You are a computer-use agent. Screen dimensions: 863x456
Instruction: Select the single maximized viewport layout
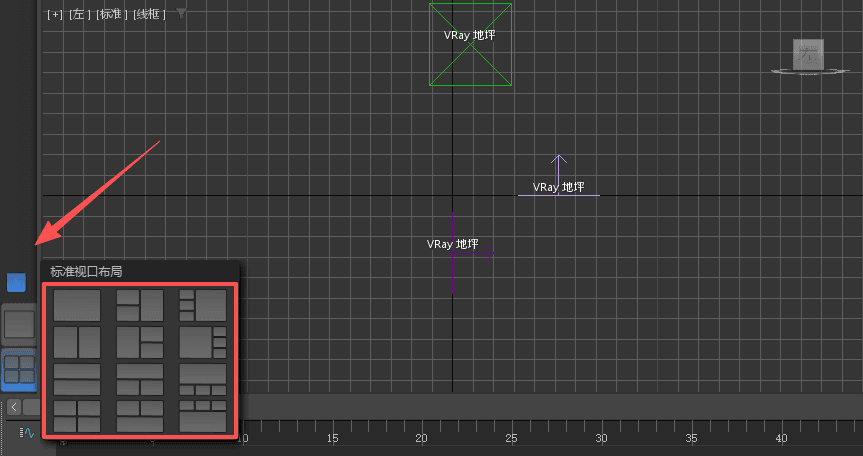click(x=77, y=305)
